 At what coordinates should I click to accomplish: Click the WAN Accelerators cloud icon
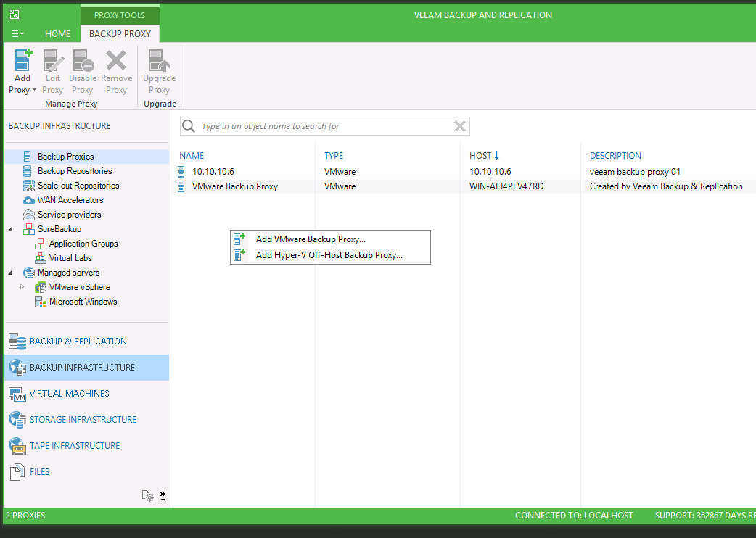pos(29,200)
